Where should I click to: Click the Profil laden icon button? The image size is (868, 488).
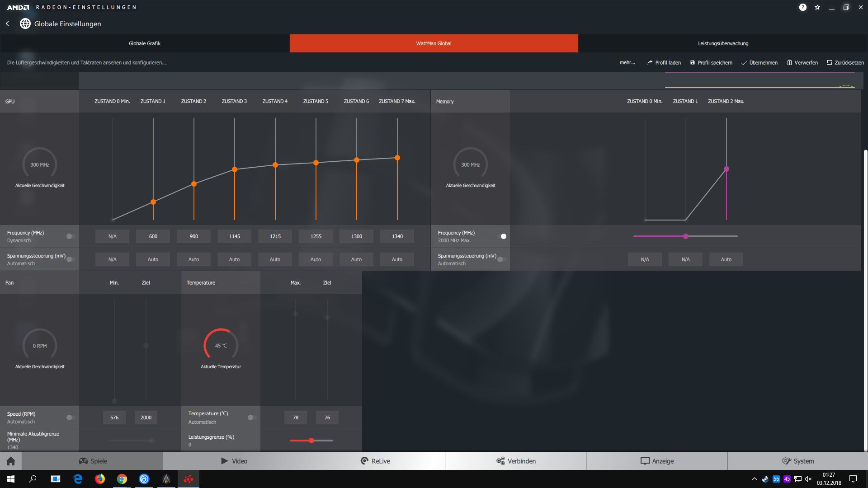point(663,63)
